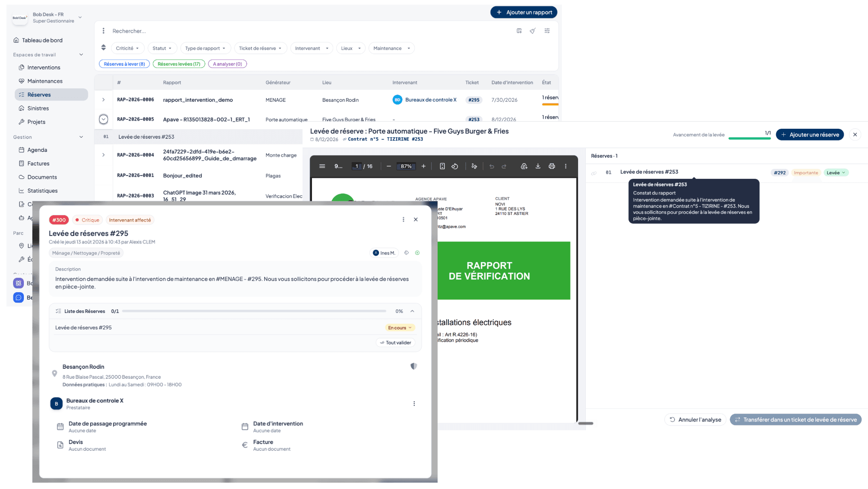
Task: Print the PDF report
Action: coord(552,166)
